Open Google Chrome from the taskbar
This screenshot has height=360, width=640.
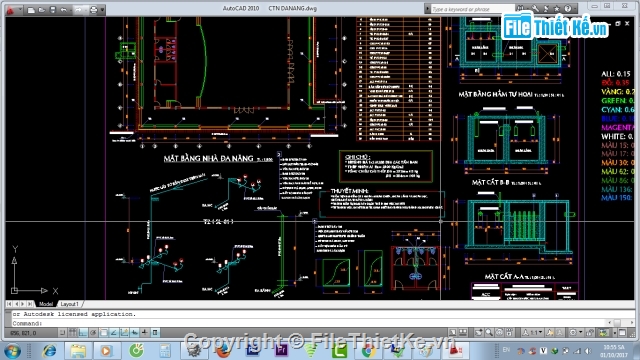coord(368,351)
